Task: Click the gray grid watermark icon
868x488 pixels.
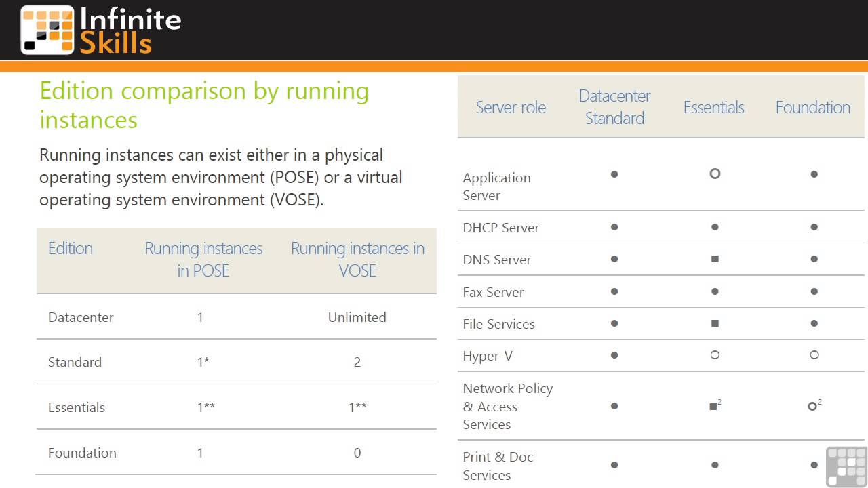Action: (846, 467)
